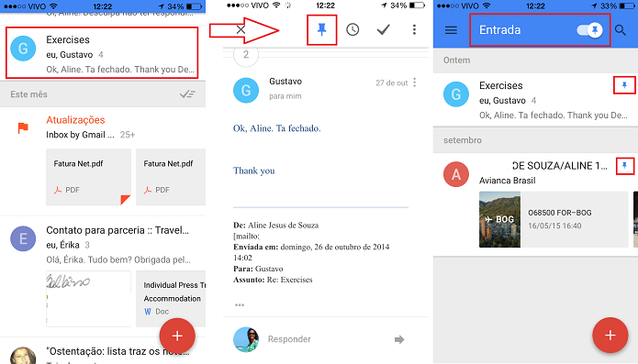Image resolution: width=638 pixels, height=364 pixels.
Task: Tap the Entrada title
Action: 499,30
